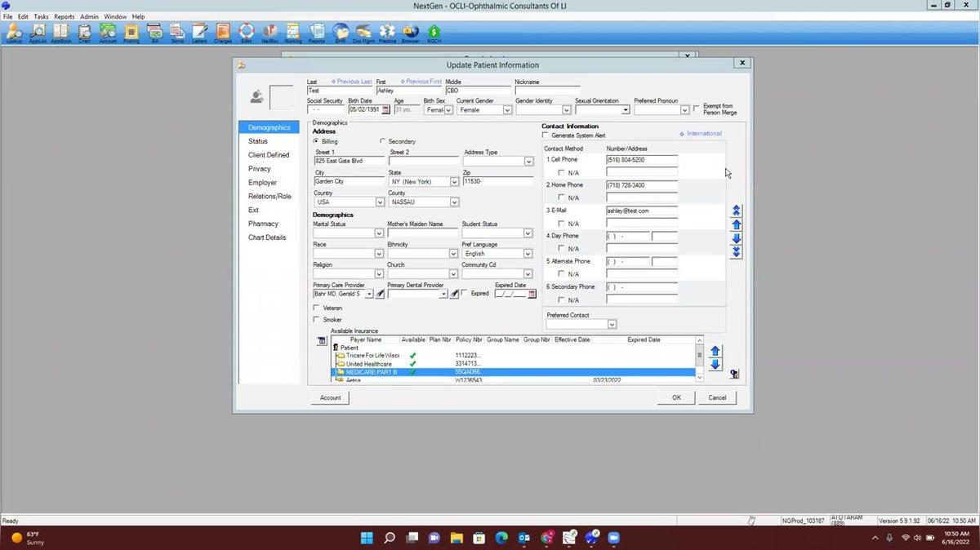
Task: Open the Pref Language dropdown
Action: tap(528, 254)
